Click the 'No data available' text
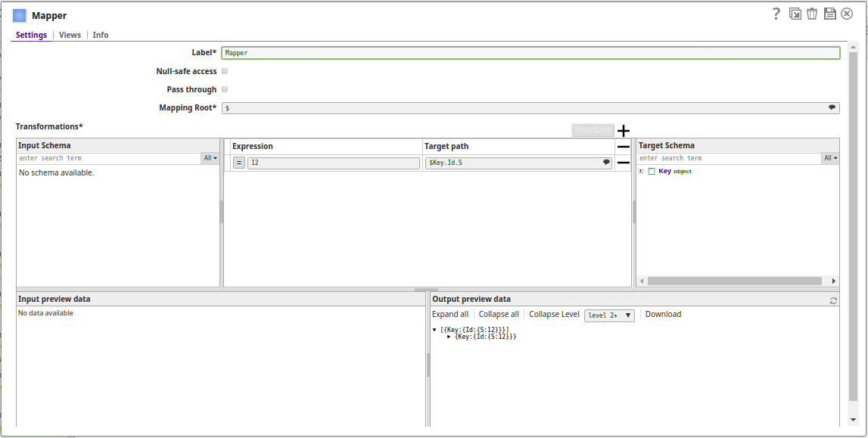Image resolution: width=868 pixels, height=438 pixels. (x=46, y=313)
